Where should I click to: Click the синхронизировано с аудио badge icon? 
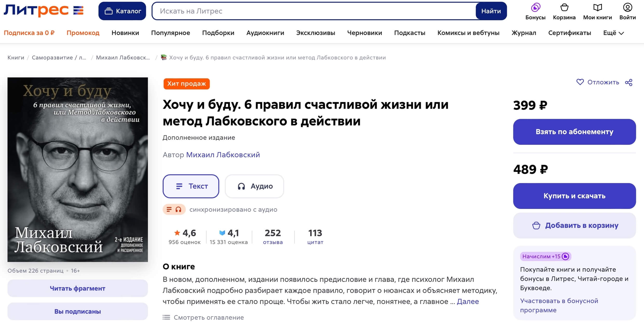(174, 209)
